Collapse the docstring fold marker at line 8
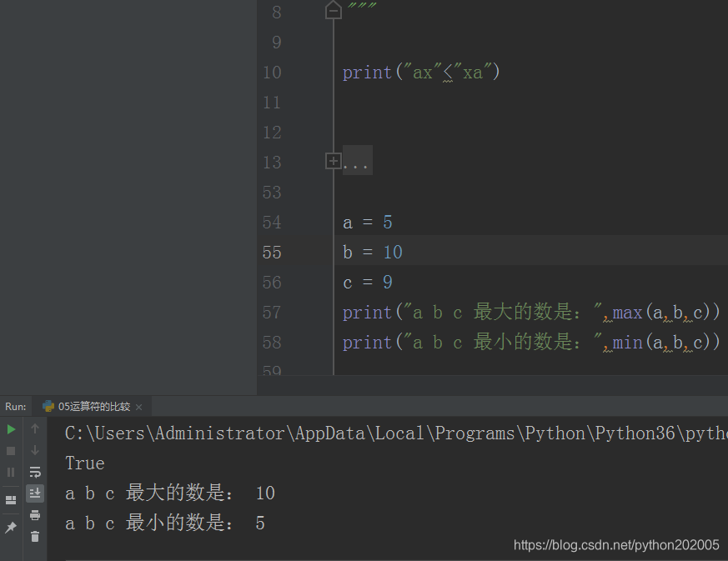Image resolution: width=728 pixels, height=561 pixels. [x=334, y=10]
